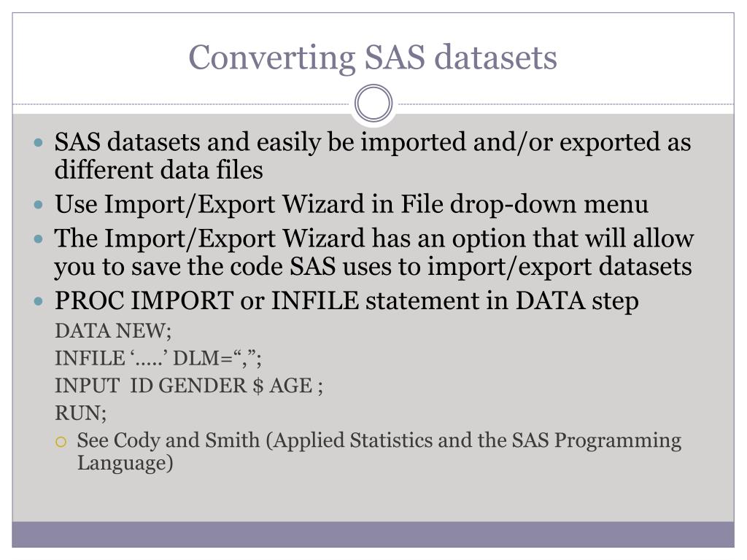Click the code line 'RUN;'
This screenshot has width=747, height=560.
pos(80,413)
